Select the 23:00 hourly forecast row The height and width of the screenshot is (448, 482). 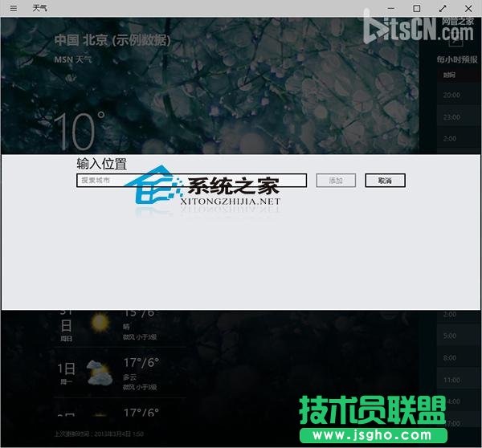(x=459, y=117)
